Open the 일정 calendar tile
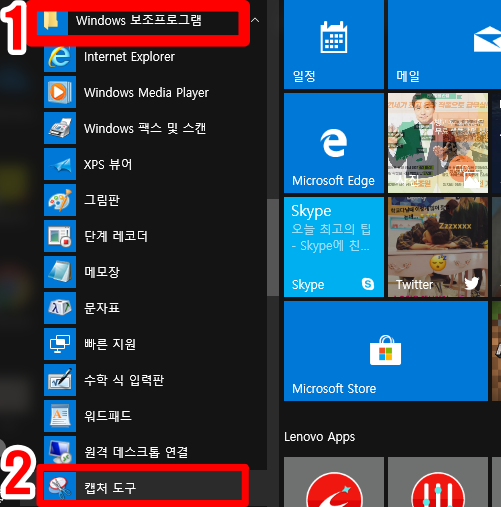The width and height of the screenshot is (501, 507). tap(334, 44)
